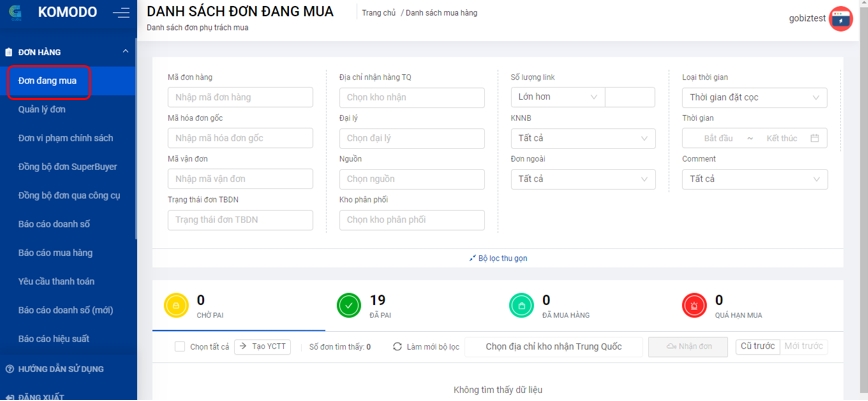This screenshot has height=401, width=868.
Task: Tick the Chọn tất cả checkbox
Action: (x=180, y=347)
